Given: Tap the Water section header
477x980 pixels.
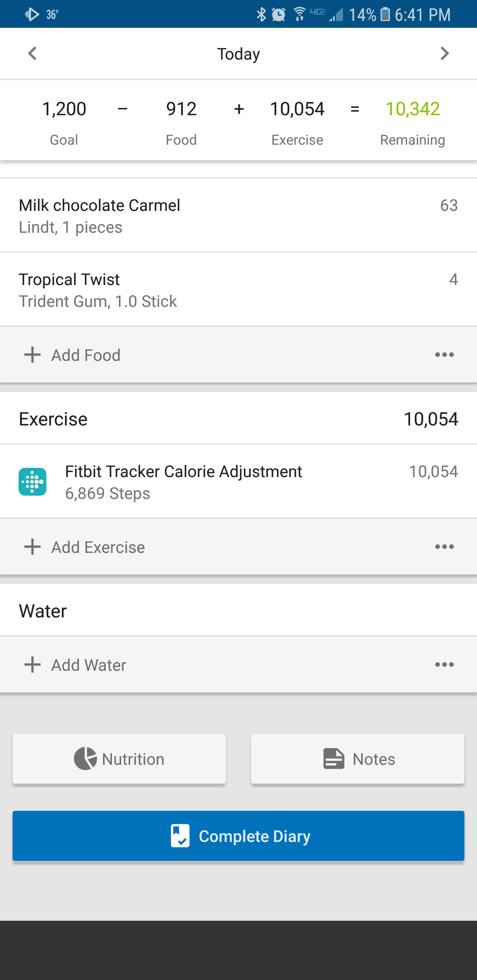Looking at the screenshot, I should pyautogui.click(x=238, y=611).
